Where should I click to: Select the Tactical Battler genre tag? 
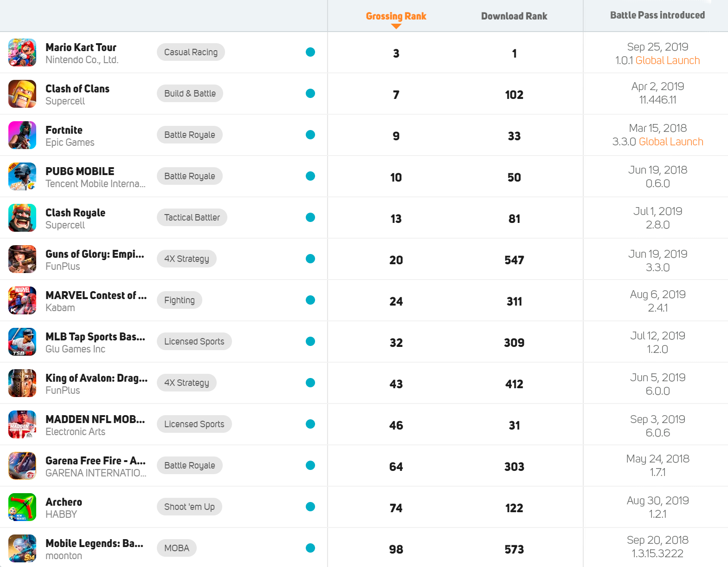coord(192,217)
